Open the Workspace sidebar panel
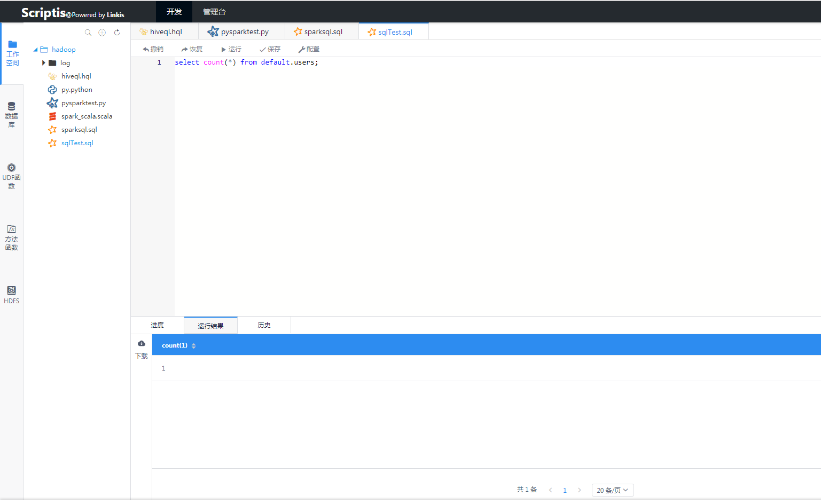Image resolution: width=821 pixels, height=504 pixels. 12,53
